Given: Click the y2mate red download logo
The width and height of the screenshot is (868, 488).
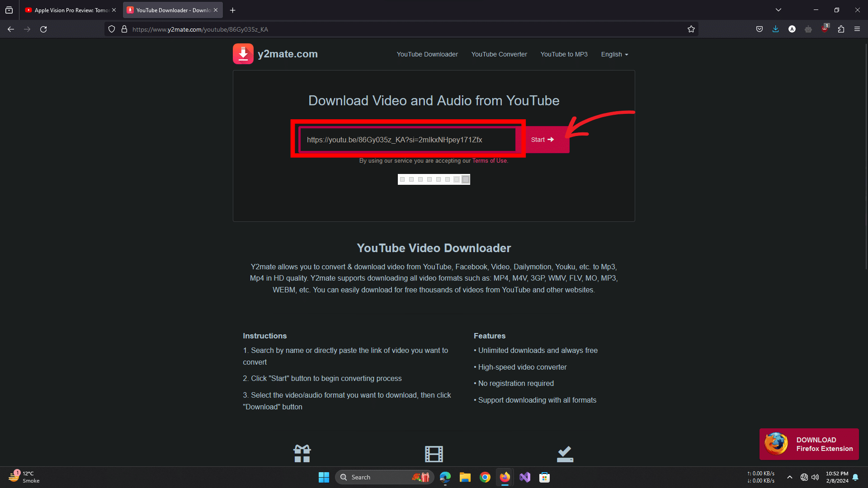Looking at the screenshot, I should coord(243,54).
